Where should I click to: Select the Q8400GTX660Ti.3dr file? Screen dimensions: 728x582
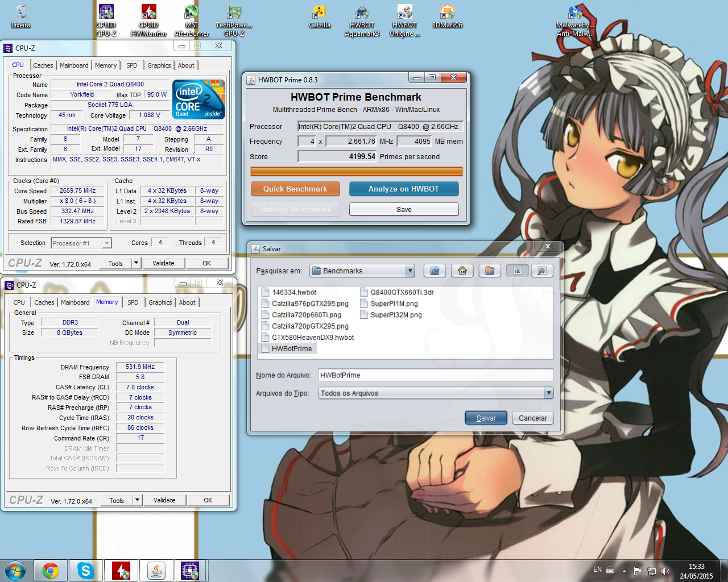[397, 292]
